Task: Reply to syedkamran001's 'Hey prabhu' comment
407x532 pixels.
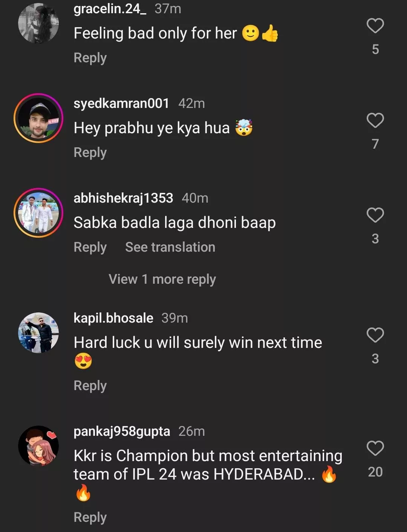Action: click(x=90, y=152)
